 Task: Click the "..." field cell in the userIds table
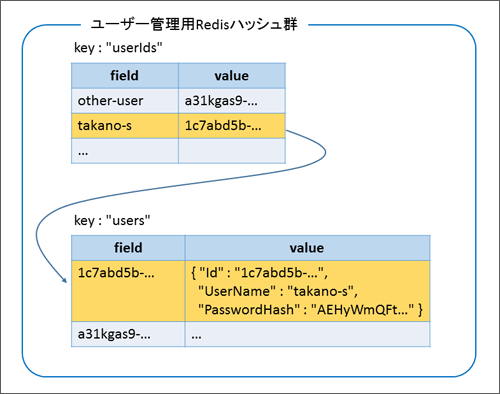coord(125,151)
